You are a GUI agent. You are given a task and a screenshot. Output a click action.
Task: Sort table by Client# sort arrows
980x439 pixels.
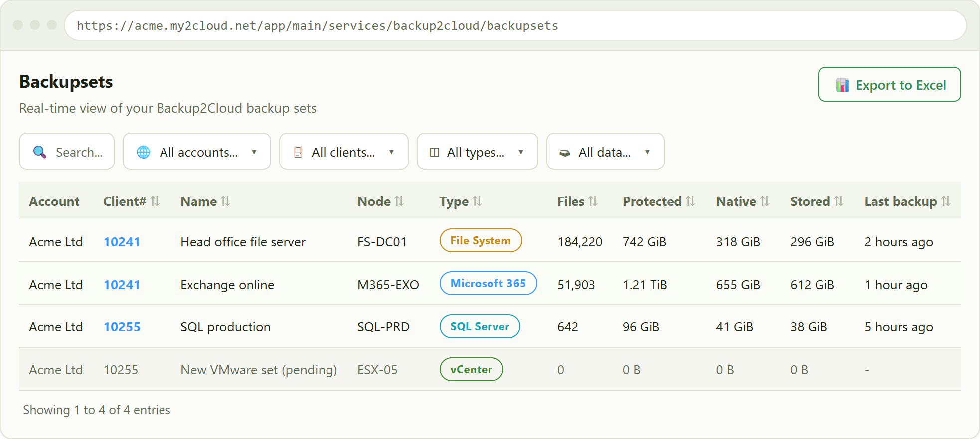click(155, 201)
